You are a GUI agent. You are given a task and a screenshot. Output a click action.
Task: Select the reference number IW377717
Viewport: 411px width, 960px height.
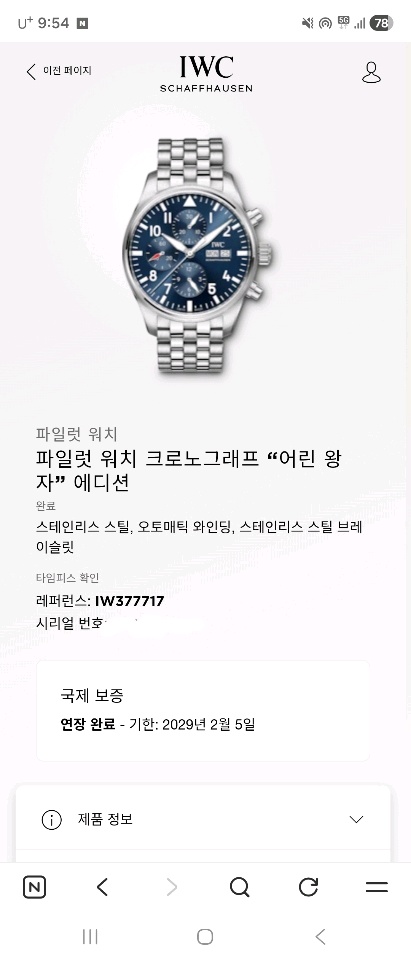click(129, 601)
